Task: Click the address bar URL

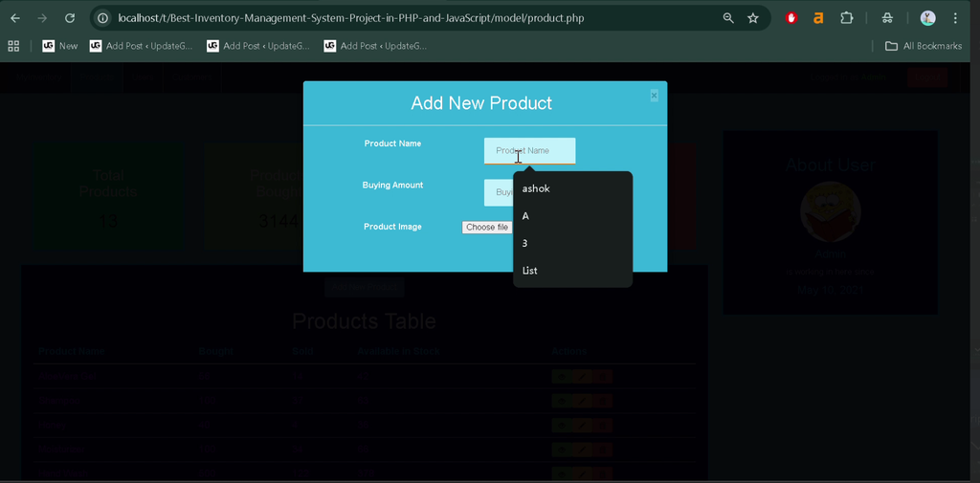Action: point(351,18)
